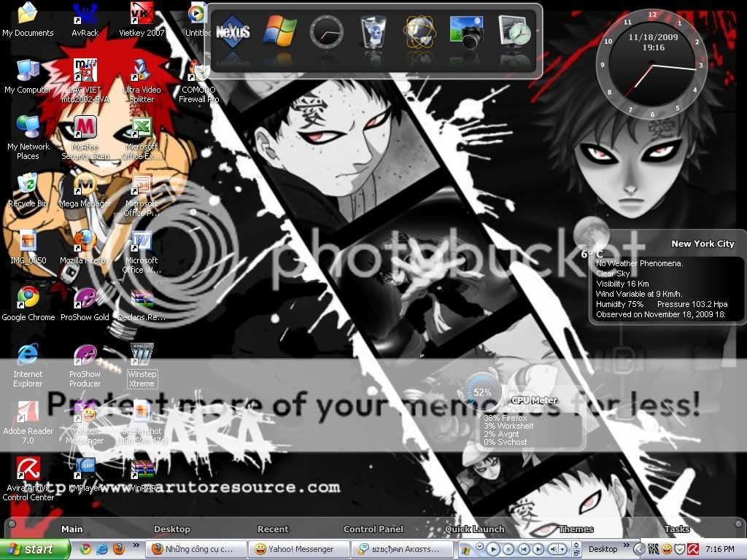Skip to previous track in taskbar player
The width and height of the screenshot is (747, 560).
[524, 549]
